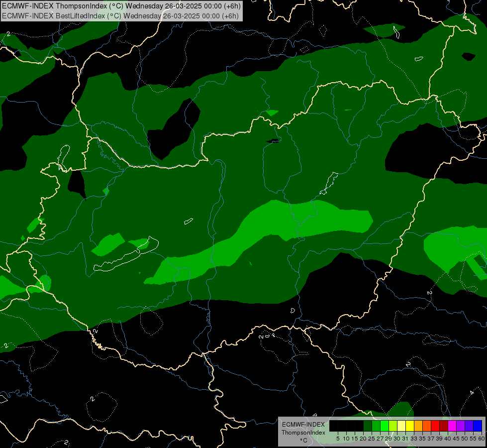
Task: Pick the dark red 39–40 legend swatch
Action: click(x=444, y=426)
